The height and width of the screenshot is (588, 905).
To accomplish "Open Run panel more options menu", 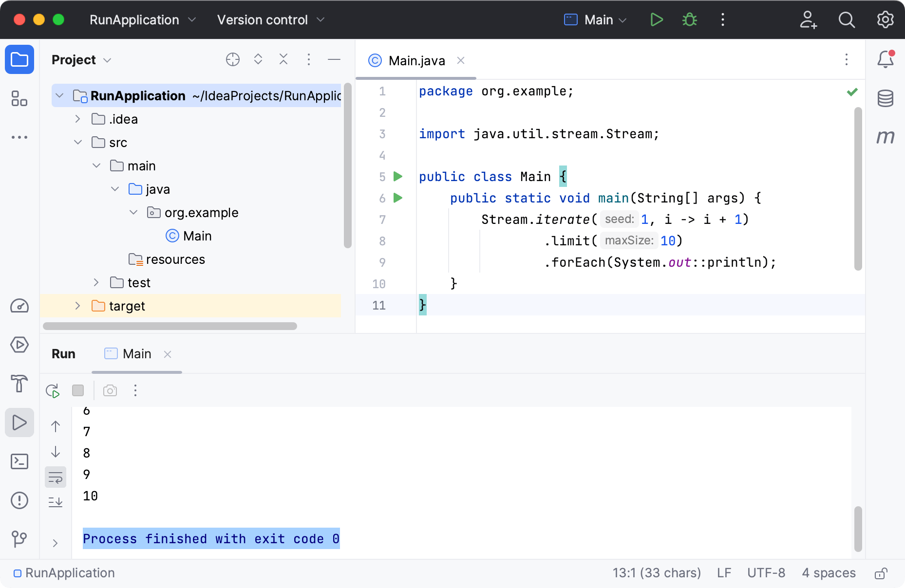I will coord(135,390).
